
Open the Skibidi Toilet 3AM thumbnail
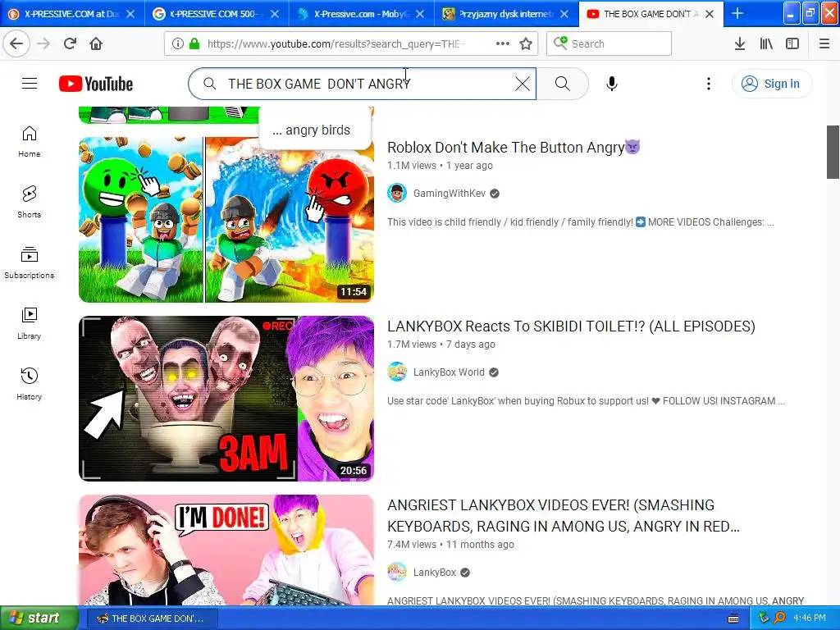pos(226,399)
